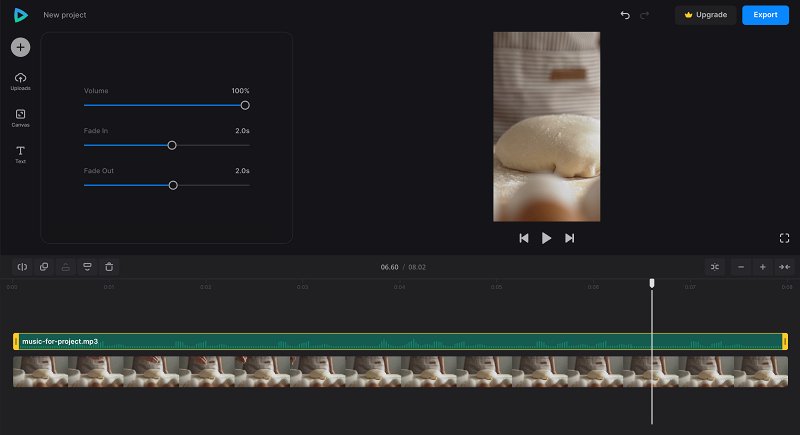Select the video clip on timeline
Image resolution: width=800 pixels, height=435 pixels.
401,371
